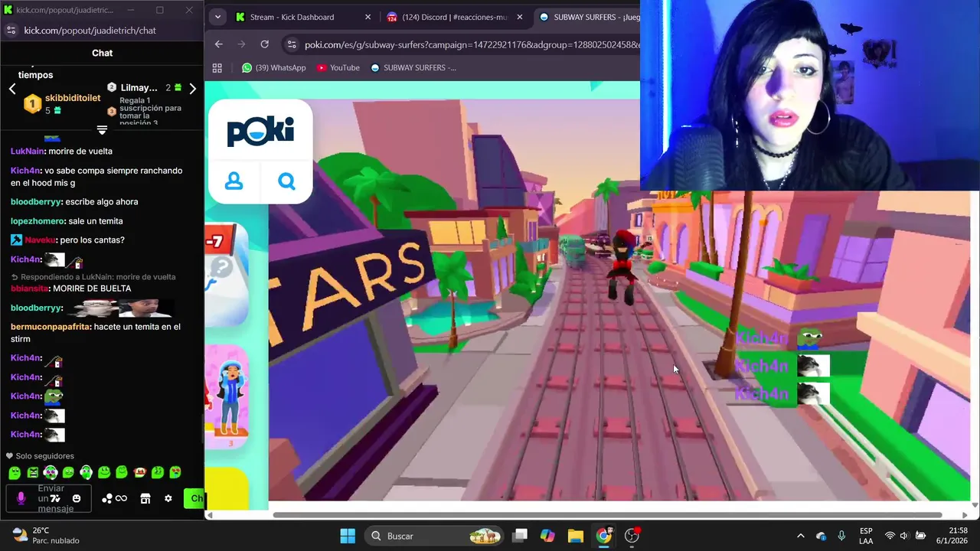This screenshot has height=551, width=980.
Task: Open the YouTube bookmark
Action: 338,67
